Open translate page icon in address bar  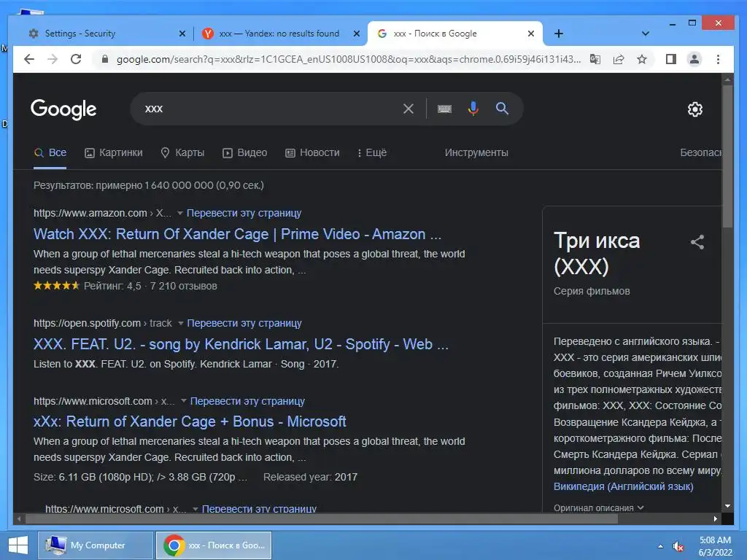595,59
